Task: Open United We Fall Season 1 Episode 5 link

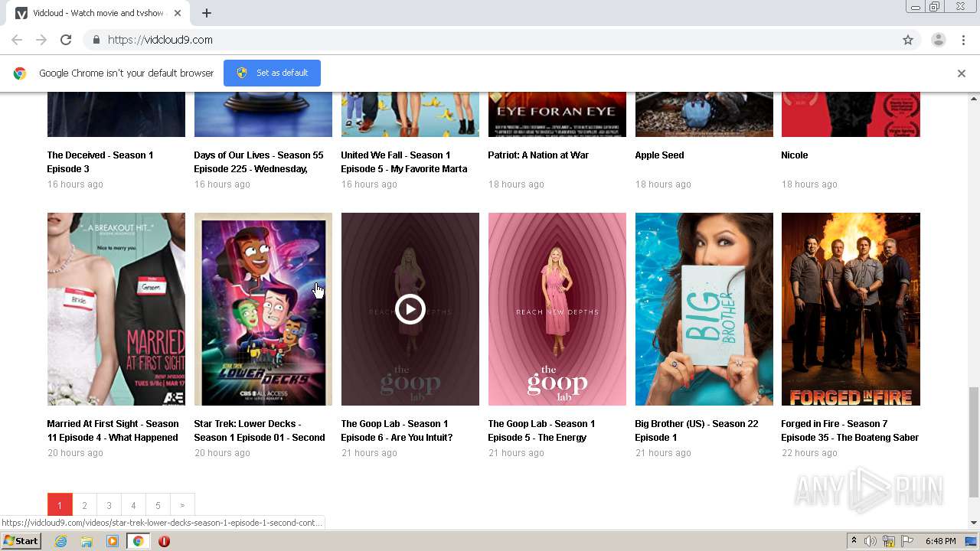Action: coord(404,162)
